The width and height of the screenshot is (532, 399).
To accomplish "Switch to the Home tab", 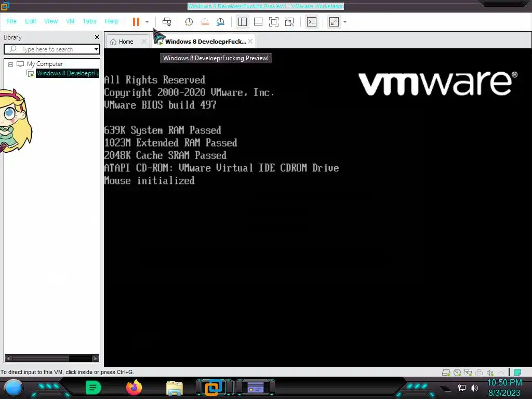I will point(126,42).
